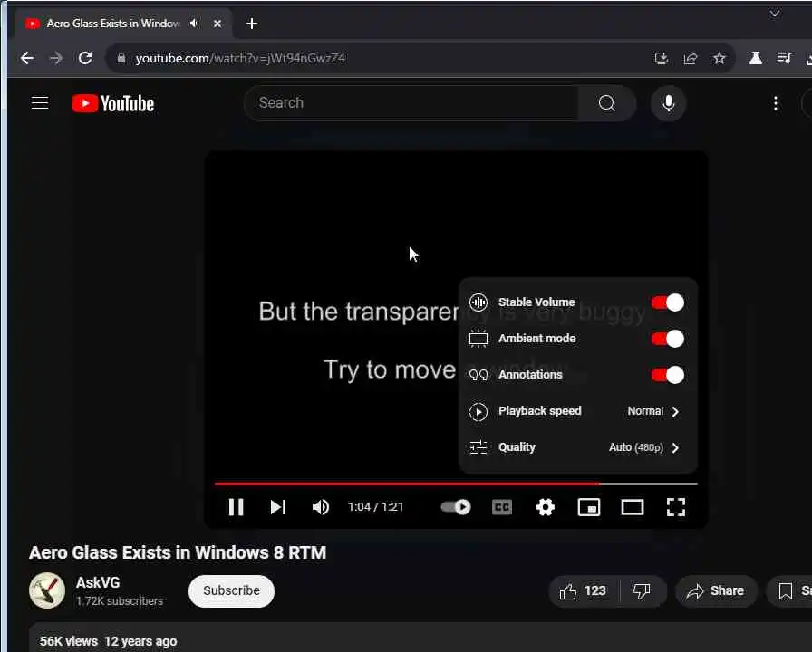Screen dimensions: 812x652
Task: Mute the tab via speaker icon
Action: (195, 24)
